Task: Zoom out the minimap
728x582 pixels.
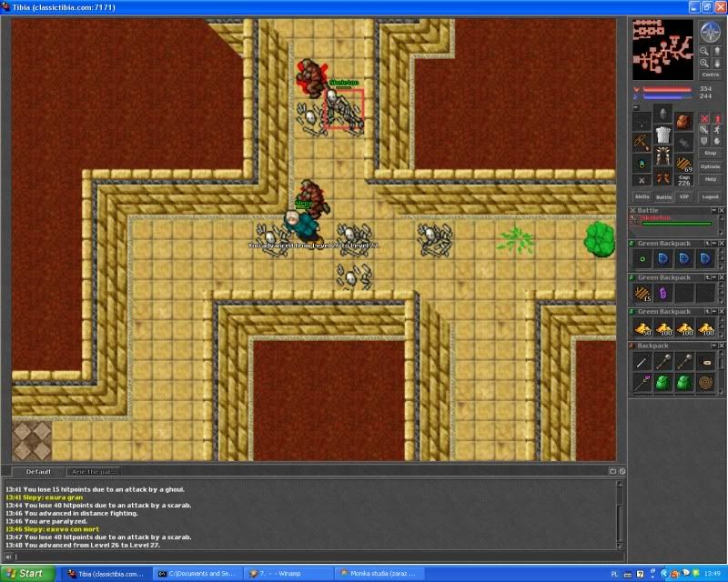Action: pyautogui.click(x=704, y=52)
